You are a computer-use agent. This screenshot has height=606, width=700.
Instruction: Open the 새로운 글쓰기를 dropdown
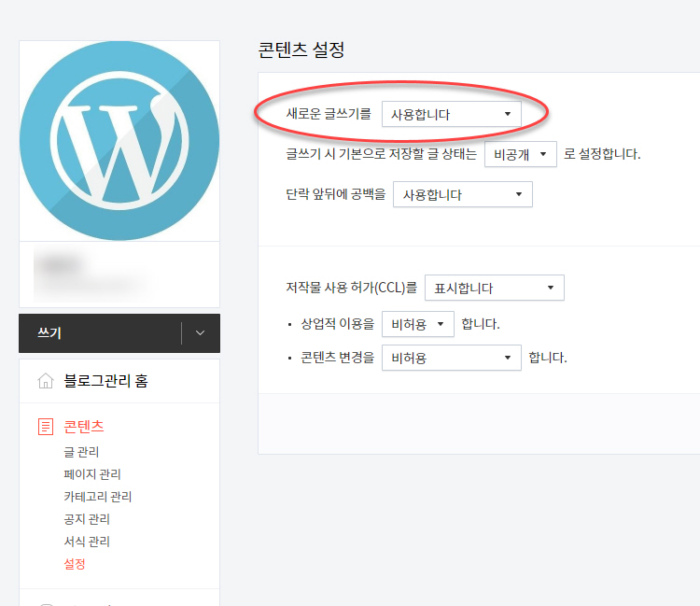(452, 114)
